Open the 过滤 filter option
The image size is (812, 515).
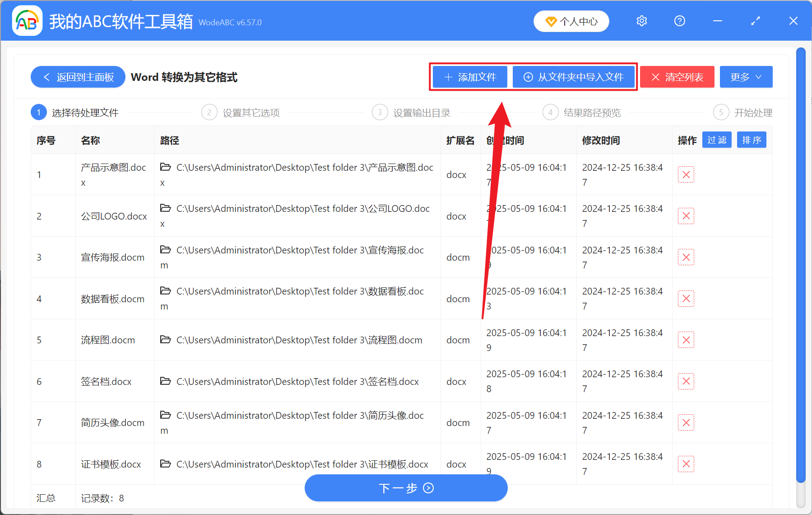tap(716, 140)
